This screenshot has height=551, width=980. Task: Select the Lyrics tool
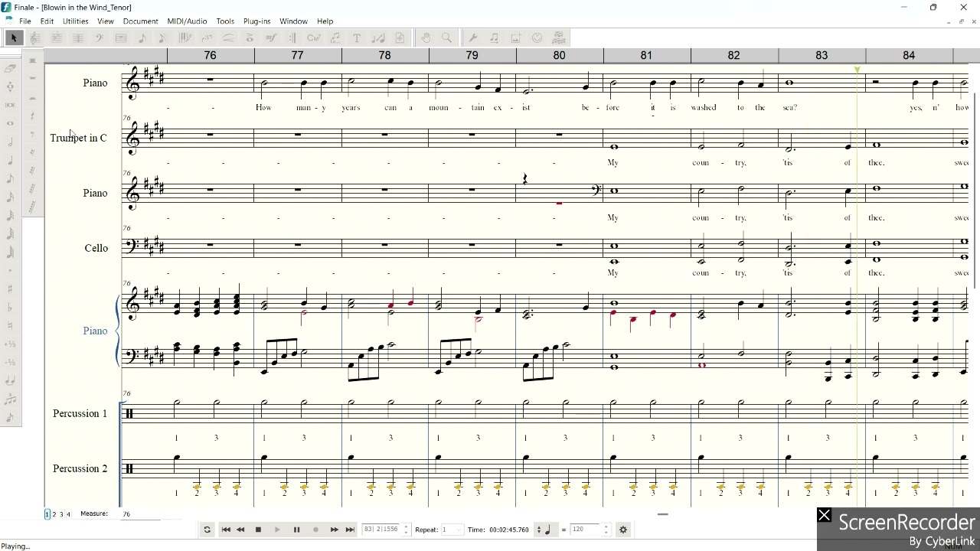pos(335,37)
